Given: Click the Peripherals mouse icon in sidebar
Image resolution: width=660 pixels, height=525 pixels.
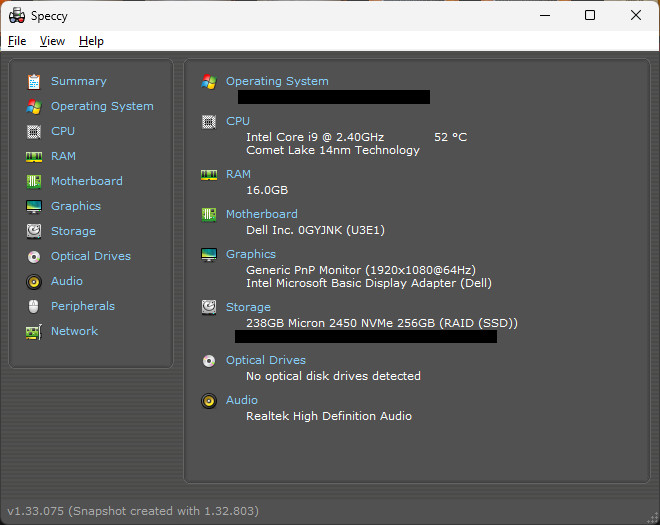Looking at the screenshot, I should click(x=34, y=306).
